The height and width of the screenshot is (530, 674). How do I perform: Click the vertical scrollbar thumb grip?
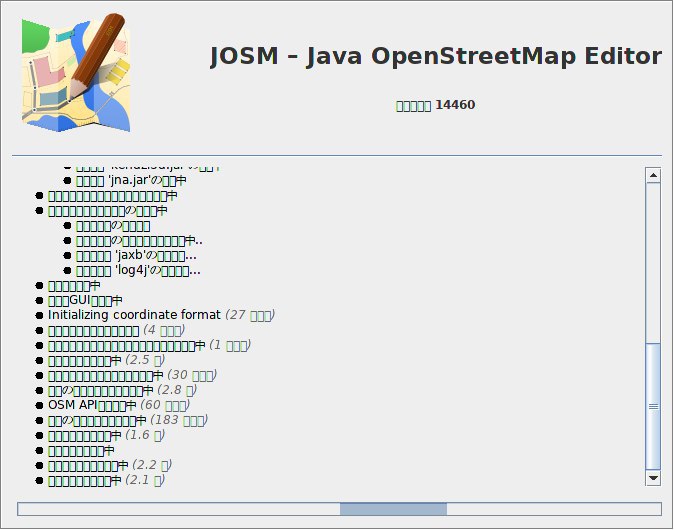pyautogui.click(x=653, y=406)
